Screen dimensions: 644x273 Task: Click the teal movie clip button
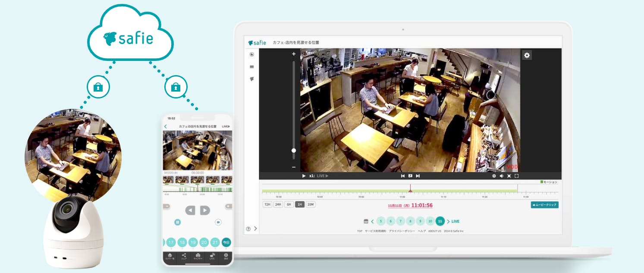coord(545,205)
